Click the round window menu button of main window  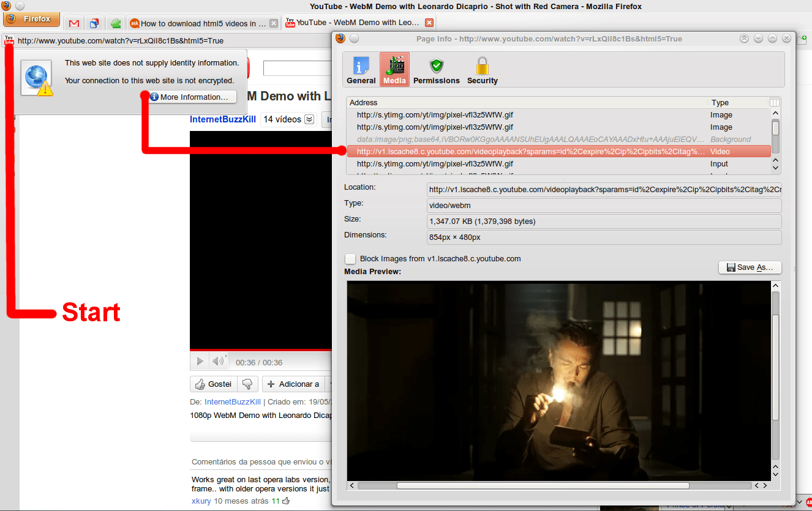point(20,6)
